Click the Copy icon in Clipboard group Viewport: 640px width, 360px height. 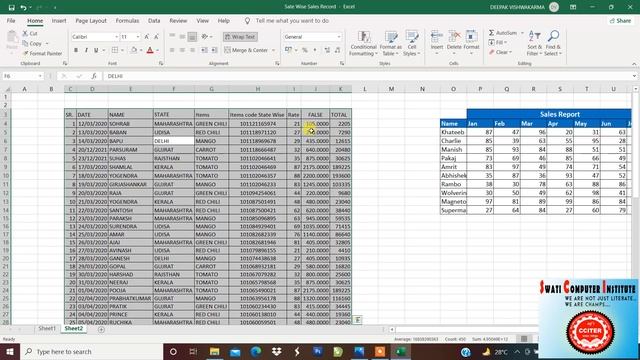coord(33,43)
